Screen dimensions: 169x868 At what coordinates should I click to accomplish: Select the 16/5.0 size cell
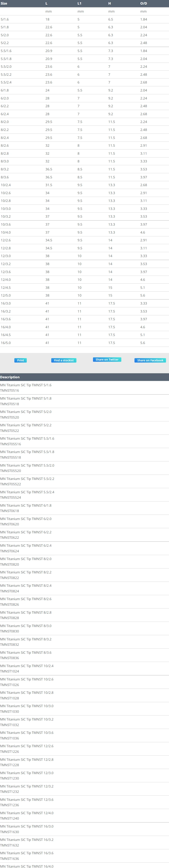(6, 343)
